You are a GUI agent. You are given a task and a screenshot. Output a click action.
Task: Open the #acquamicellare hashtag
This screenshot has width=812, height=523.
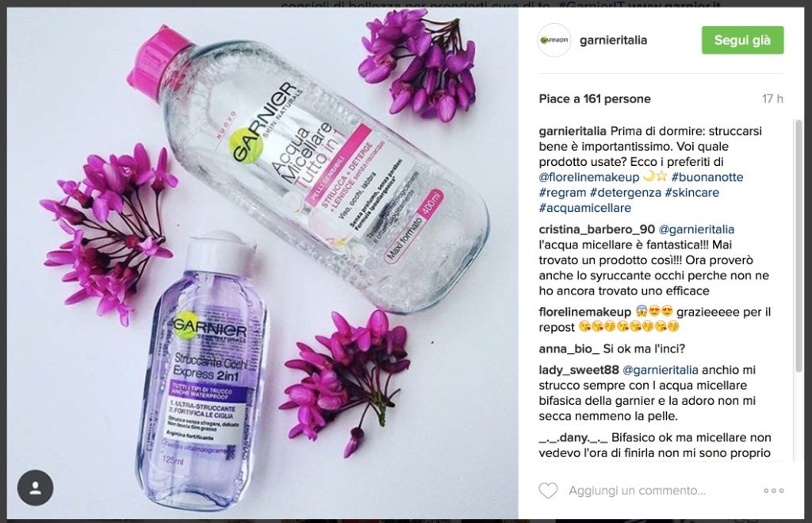(x=584, y=208)
